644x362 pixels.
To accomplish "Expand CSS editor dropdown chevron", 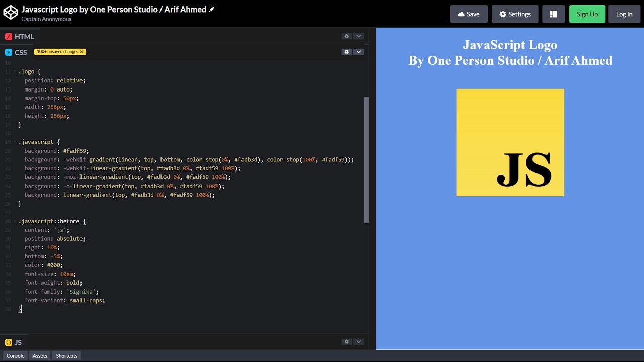I will tap(359, 52).
